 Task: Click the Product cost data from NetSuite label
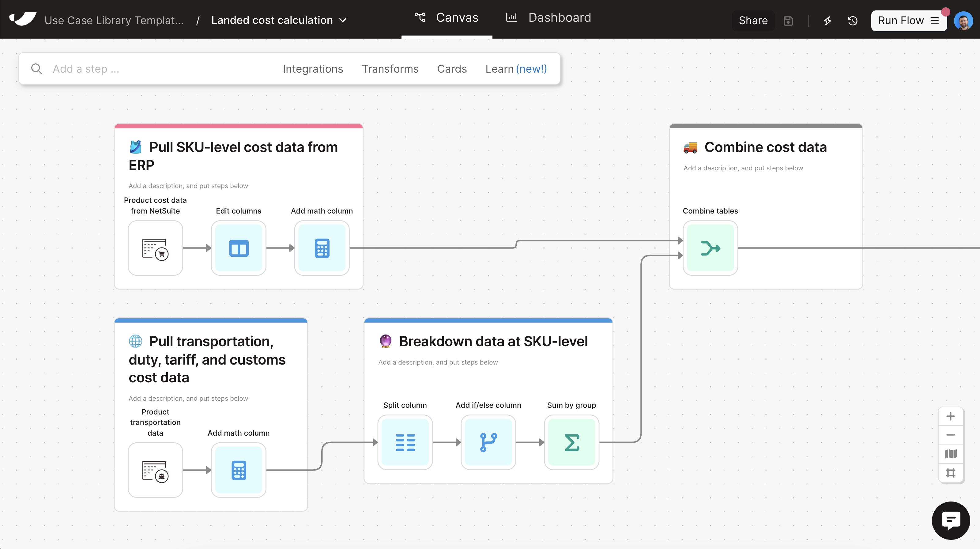point(155,206)
